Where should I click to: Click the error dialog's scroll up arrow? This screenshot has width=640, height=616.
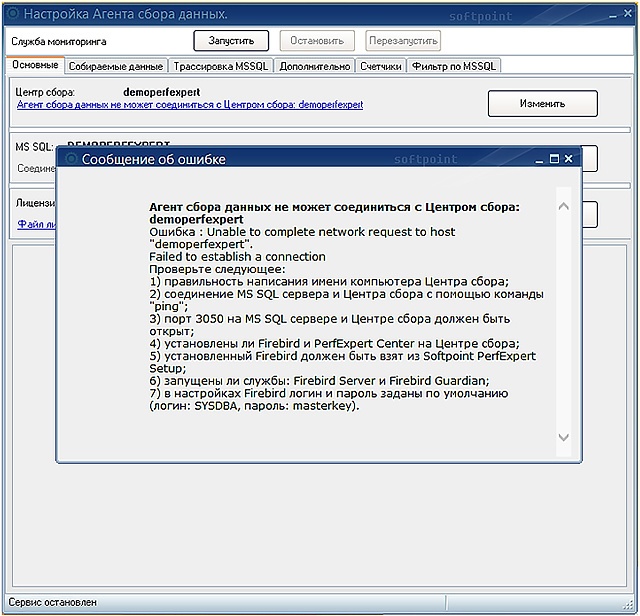click(564, 207)
